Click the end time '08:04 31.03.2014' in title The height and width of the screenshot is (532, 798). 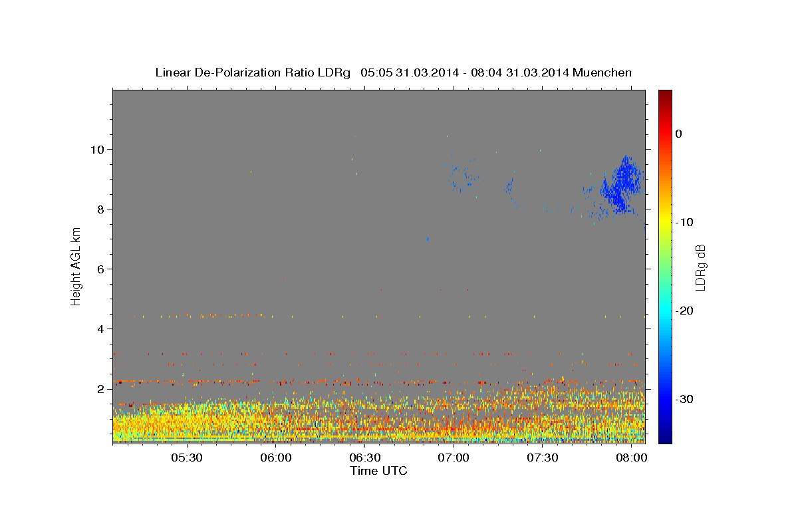pos(519,72)
